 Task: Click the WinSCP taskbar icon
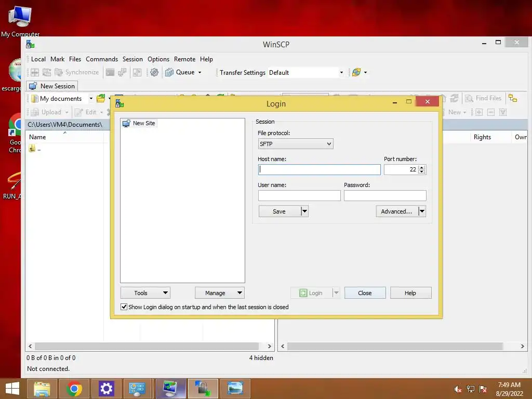coord(203,389)
